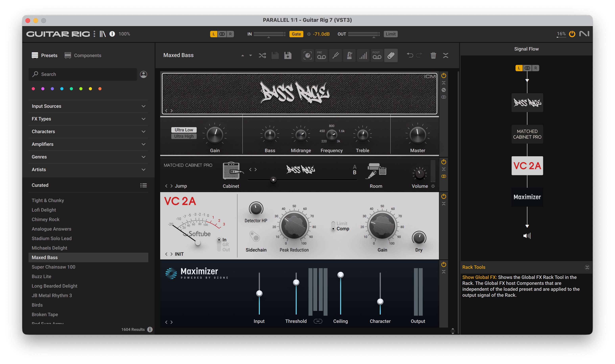This screenshot has height=364, width=615.
Task: Collapse all rack components icon
Action: click(x=446, y=55)
